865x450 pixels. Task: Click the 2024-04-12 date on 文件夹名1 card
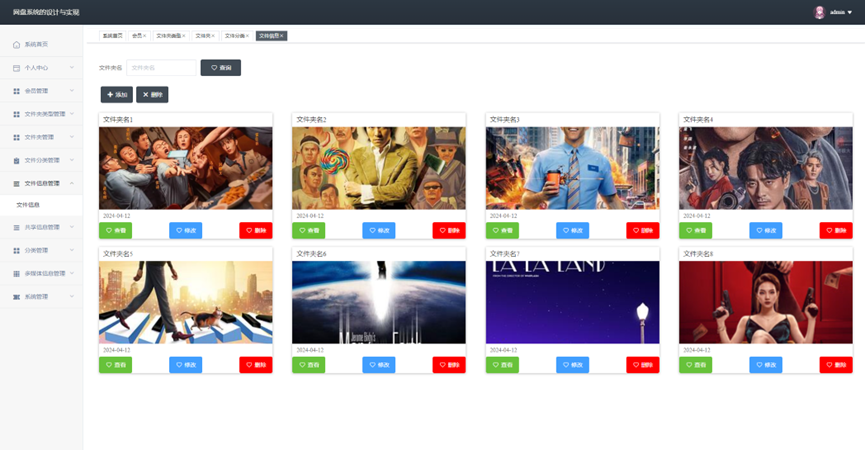coord(117,216)
